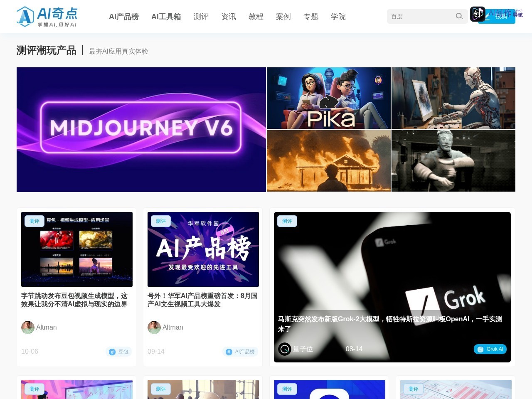
Task: Go to the 学院 nav section
Action: tap(338, 17)
